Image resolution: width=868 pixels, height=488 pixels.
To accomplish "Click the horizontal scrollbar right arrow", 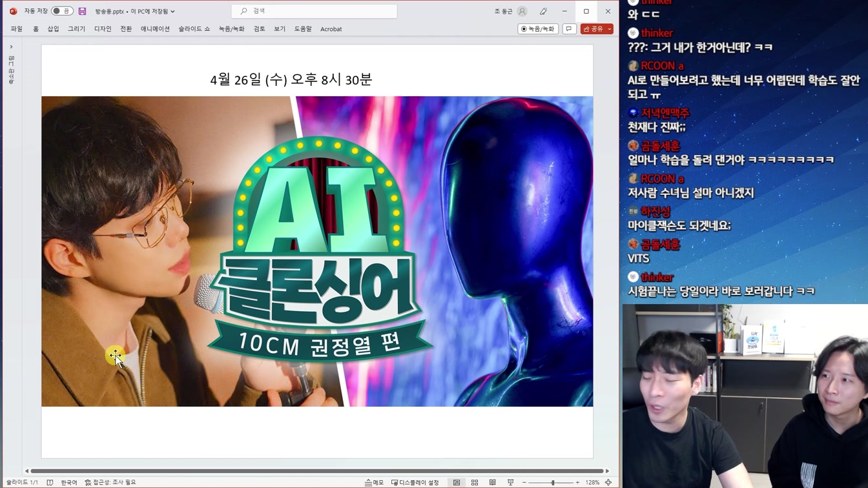I will pos(607,471).
